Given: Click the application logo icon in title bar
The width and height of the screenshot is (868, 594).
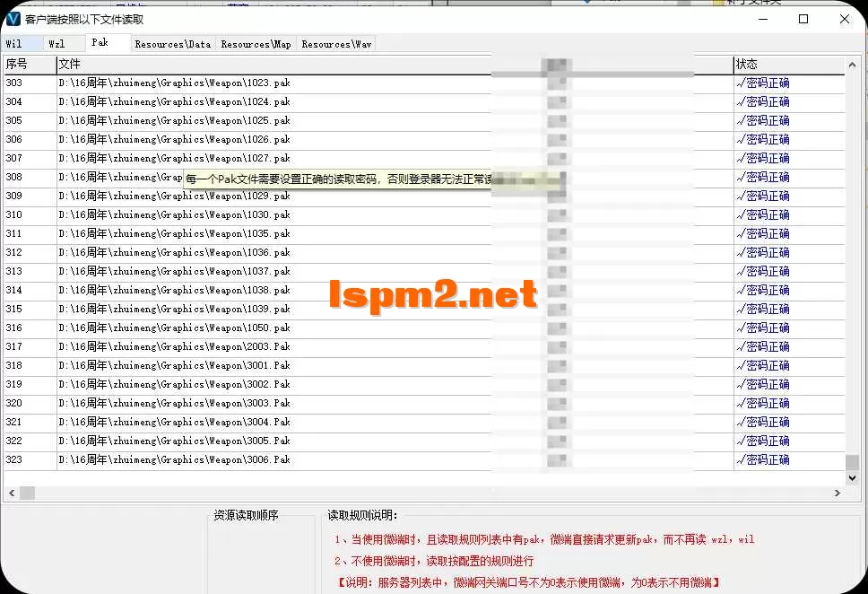Looking at the screenshot, I should (x=13, y=19).
